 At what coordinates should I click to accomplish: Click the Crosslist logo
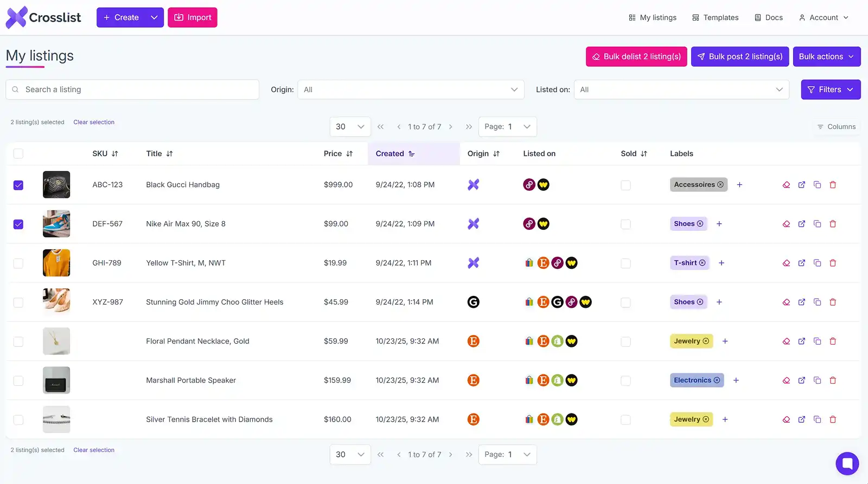pos(43,17)
